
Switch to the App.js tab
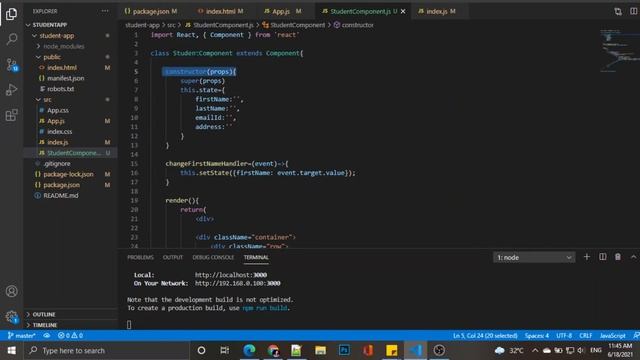[x=283, y=11]
